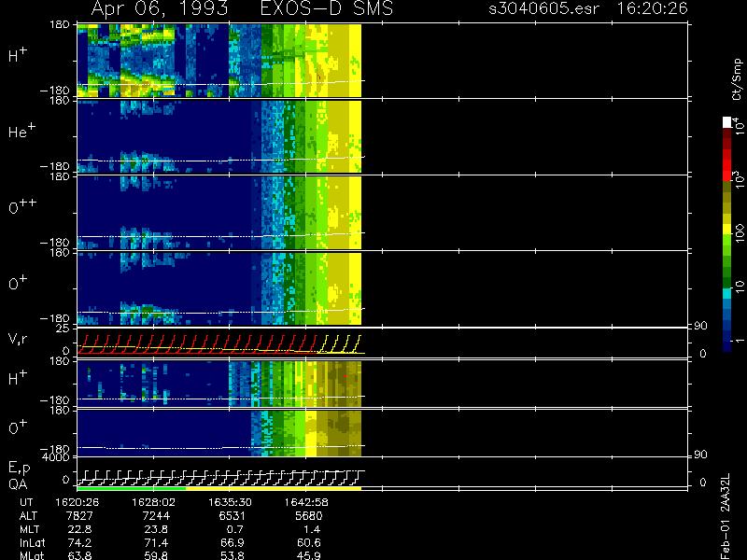The width and height of the screenshot is (747, 560).
Task: Click the green segment of the QA bar
Action: point(132,488)
